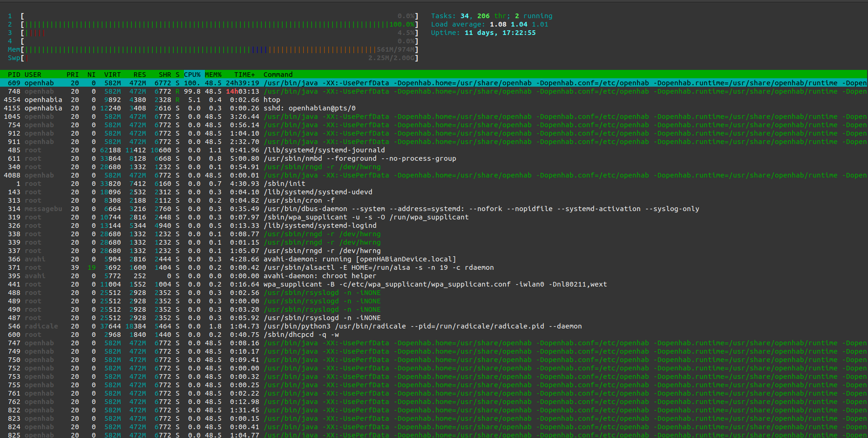Select process 761 java row
868x438 pixels.
point(434,393)
